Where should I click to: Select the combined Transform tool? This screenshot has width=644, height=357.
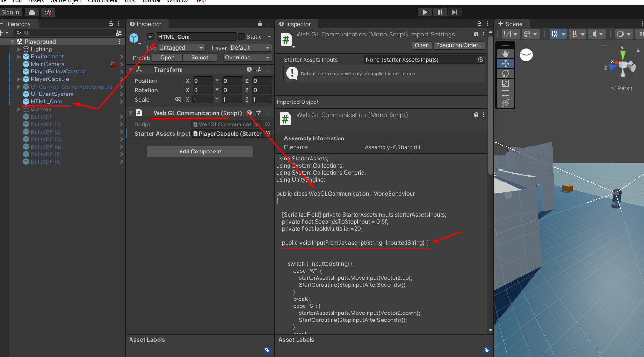(506, 103)
